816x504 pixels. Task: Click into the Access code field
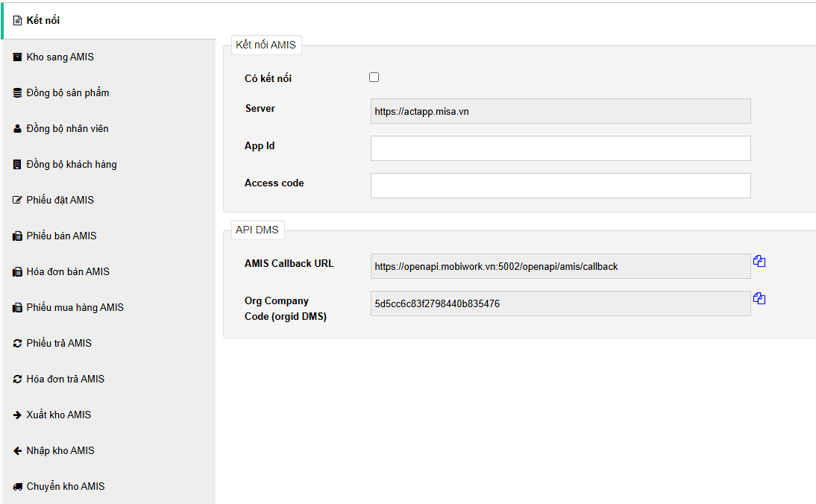560,186
